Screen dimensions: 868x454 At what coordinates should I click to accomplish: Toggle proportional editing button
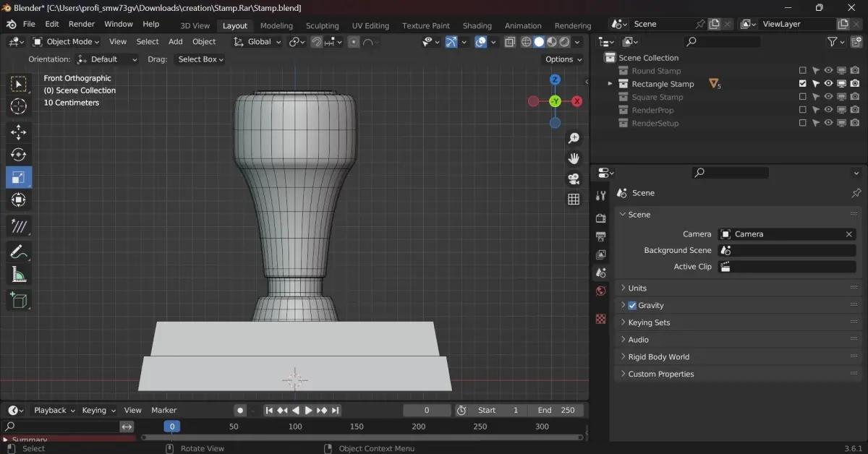point(353,42)
